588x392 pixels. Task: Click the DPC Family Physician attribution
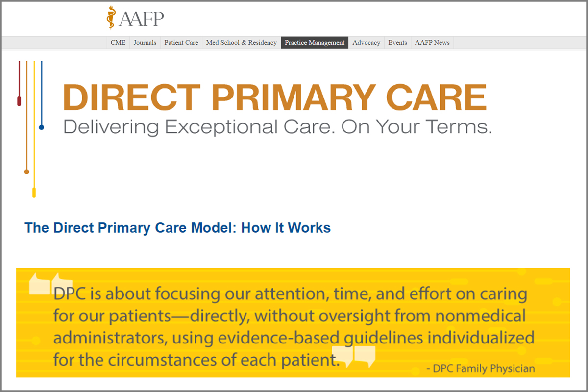[x=481, y=368]
